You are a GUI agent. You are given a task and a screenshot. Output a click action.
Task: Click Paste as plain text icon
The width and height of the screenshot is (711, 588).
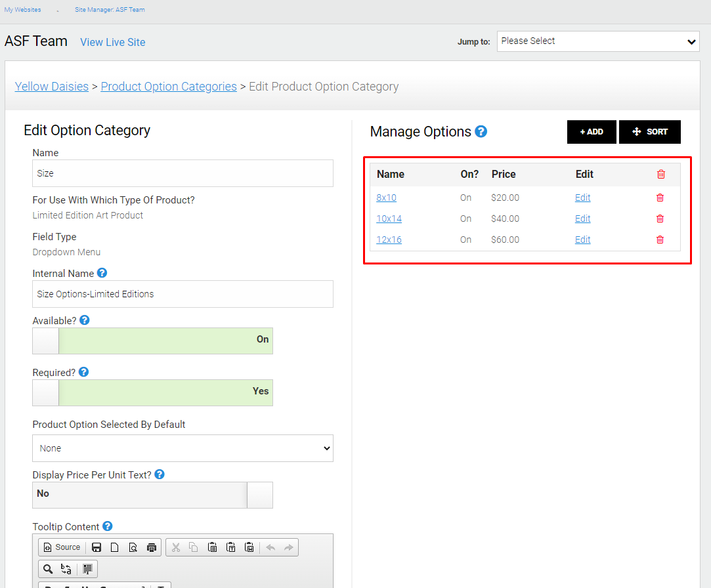231,547
